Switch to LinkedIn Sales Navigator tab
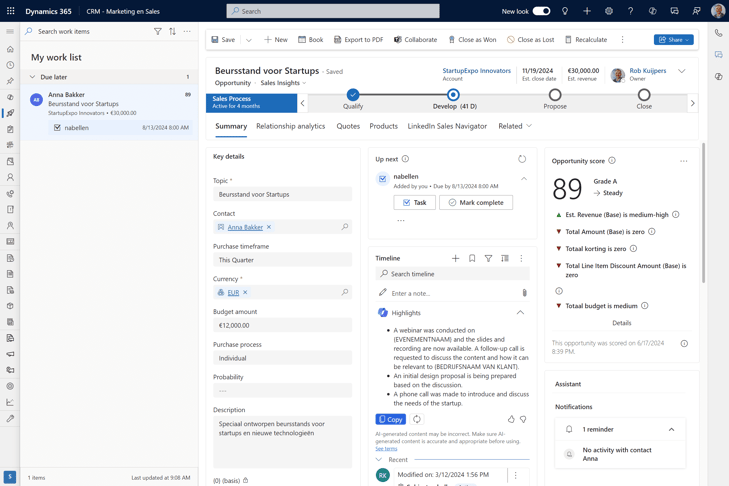This screenshot has height=486, width=729. pos(447,126)
